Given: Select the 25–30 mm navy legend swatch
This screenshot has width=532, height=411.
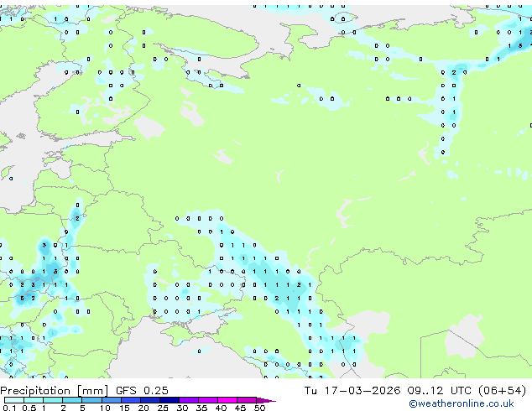Looking at the screenshot, I should (x=169, y=400).
